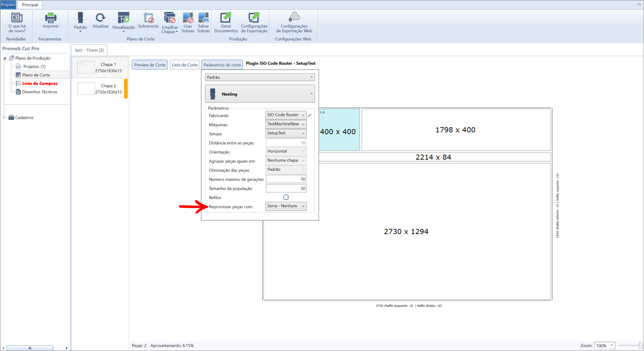Switch to the Lista de Corte tab

pyautogui.click(x=184, y=65)
